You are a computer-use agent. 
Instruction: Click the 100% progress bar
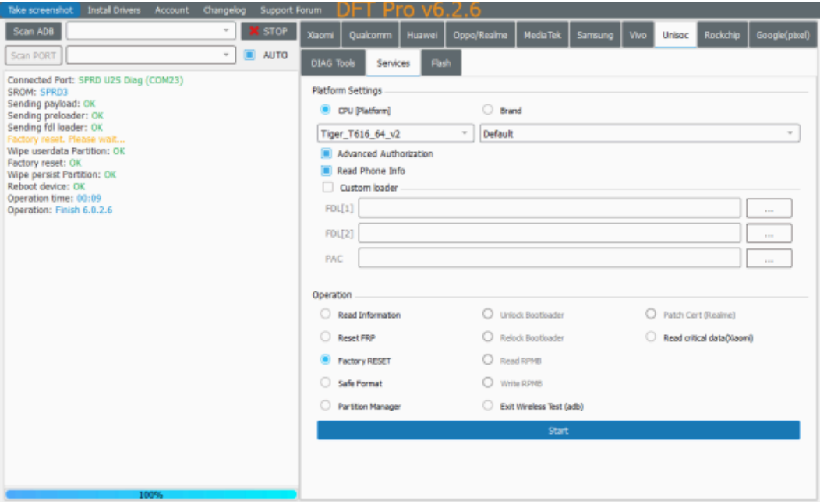pyautogui.click(x=150, y=494)
